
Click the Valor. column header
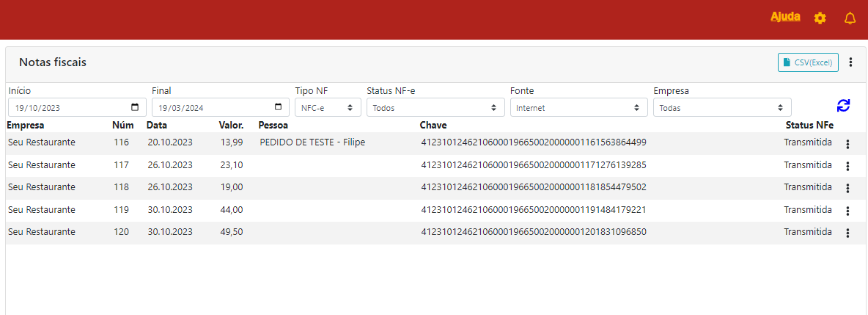(231, 126)
